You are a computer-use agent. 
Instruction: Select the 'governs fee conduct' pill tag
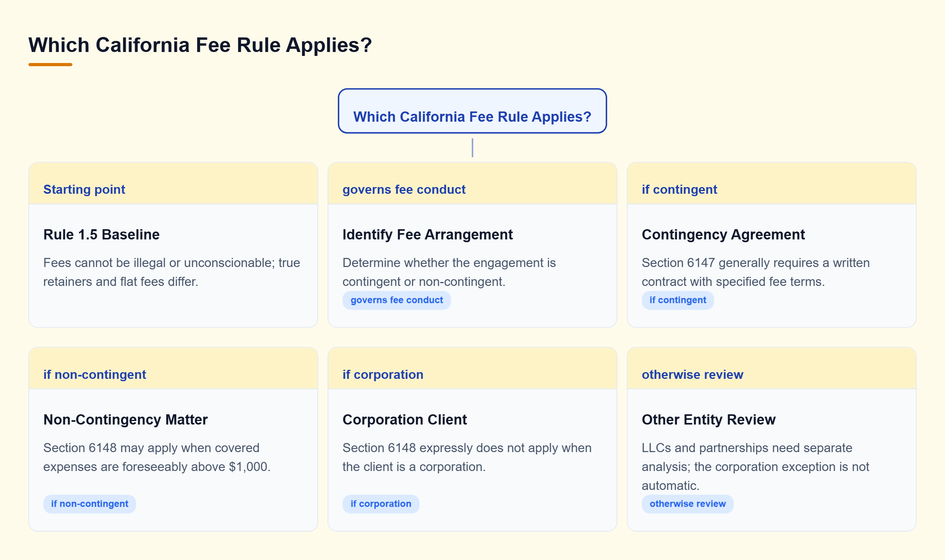coord(397,300)
